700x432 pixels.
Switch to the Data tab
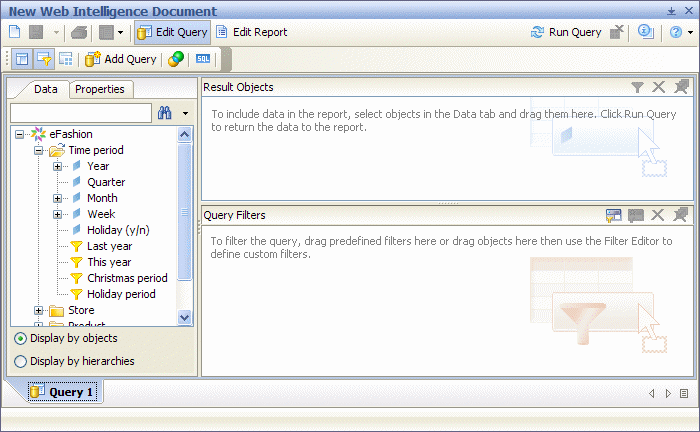pyautogui.click(x=46, y=89)
